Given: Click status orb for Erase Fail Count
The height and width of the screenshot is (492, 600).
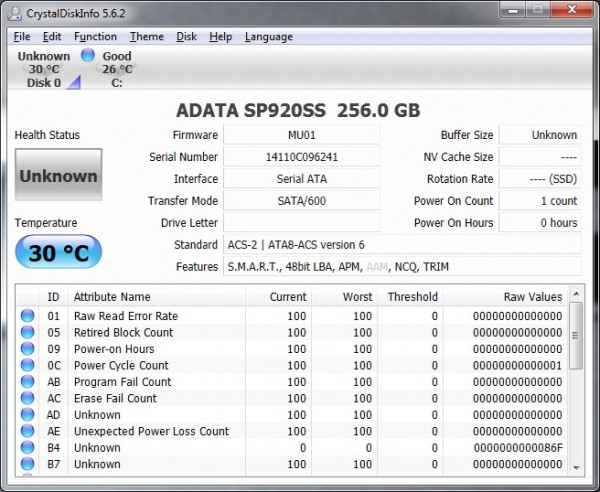Looking at the screenshot, I should coord(27,398).
